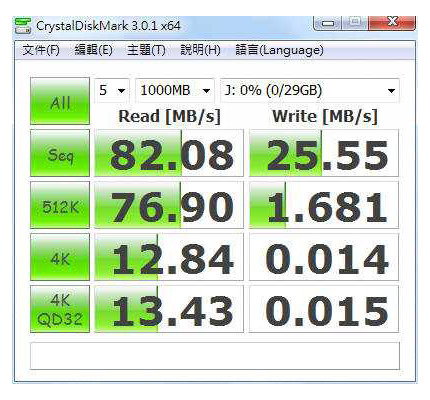
Task: Open the 說明(H) menu
Action: (x=200, y=50)
